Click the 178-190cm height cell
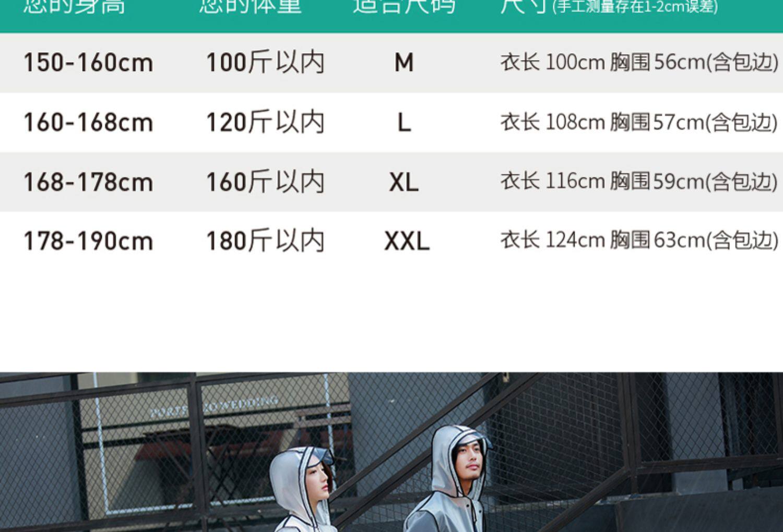This screenshot has width=783, height=532. (x=88, y=241)
